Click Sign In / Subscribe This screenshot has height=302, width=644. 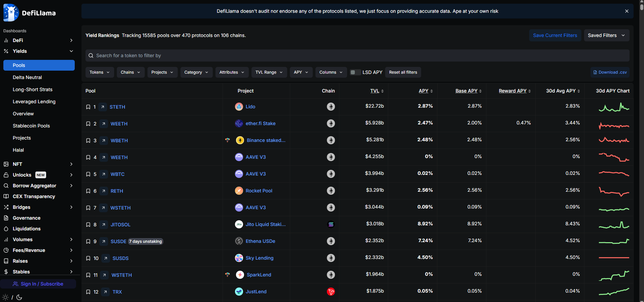coord(38,284)
